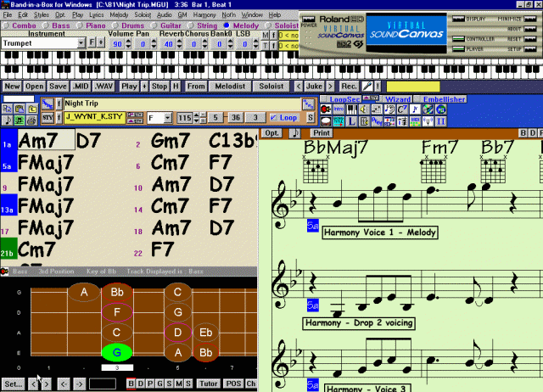Select the Bass part radio button
Screen dimensions: 543x392
pos(46,25)
